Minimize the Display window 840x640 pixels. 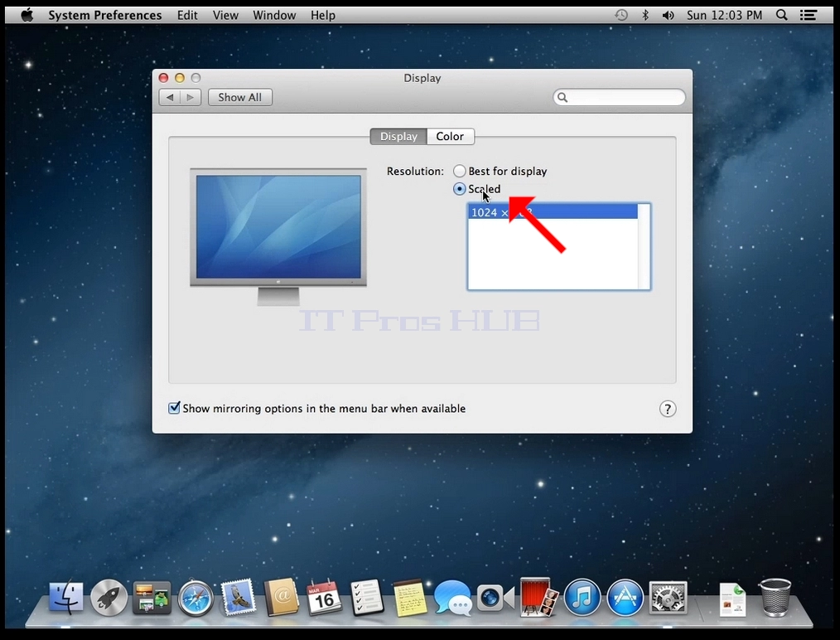(180, 78)
